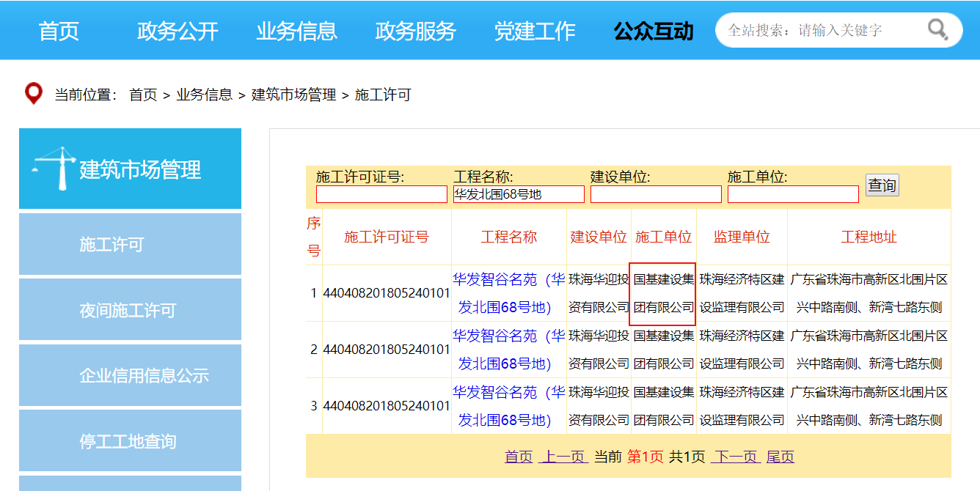This screenshot has height=491, width=980.
Task: Click the 建筑市场管理 sidebar header
Action: pos(130,169)
